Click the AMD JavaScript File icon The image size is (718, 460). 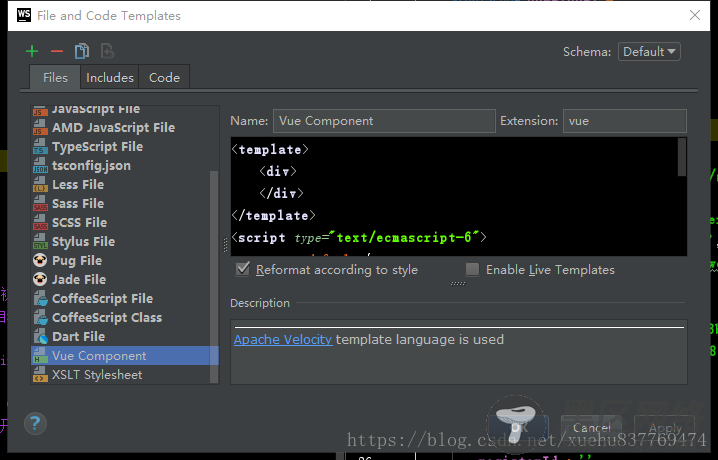coord(40,128)
